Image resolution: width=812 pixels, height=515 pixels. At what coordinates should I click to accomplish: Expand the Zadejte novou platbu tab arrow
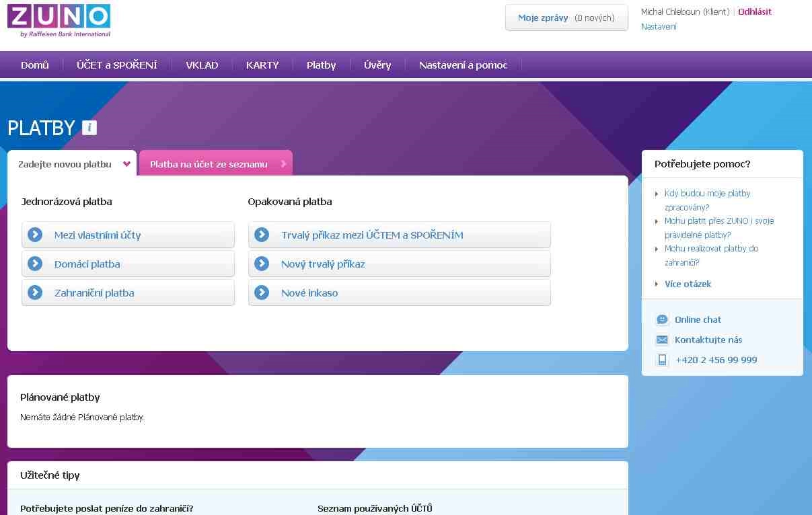tap(126, 164)
